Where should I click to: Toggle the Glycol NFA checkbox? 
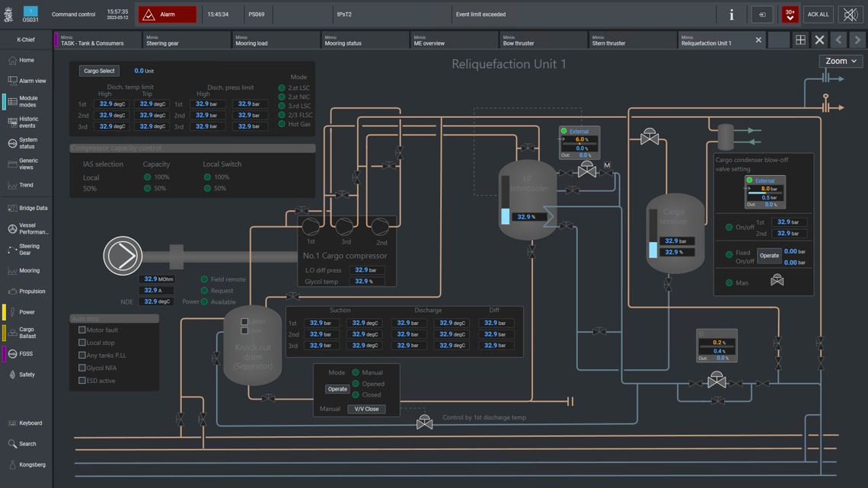[82, 368]
